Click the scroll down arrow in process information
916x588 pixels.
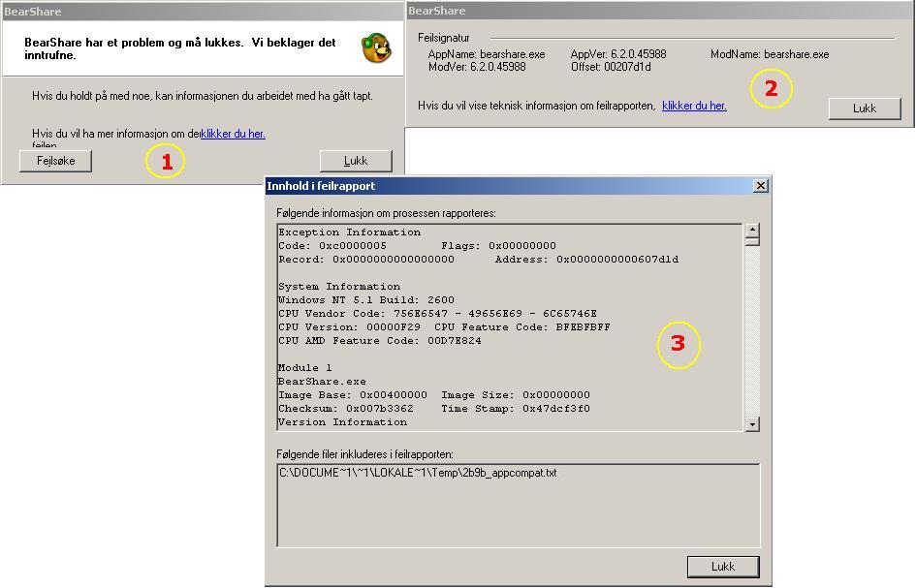coord(752,424)
